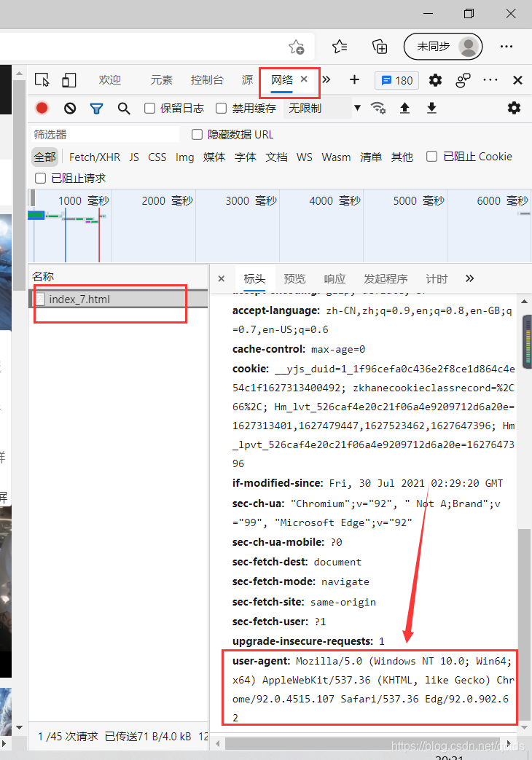The image size is (532, 760).
Task: Clear the network log
Action: [x=70, y=108]
